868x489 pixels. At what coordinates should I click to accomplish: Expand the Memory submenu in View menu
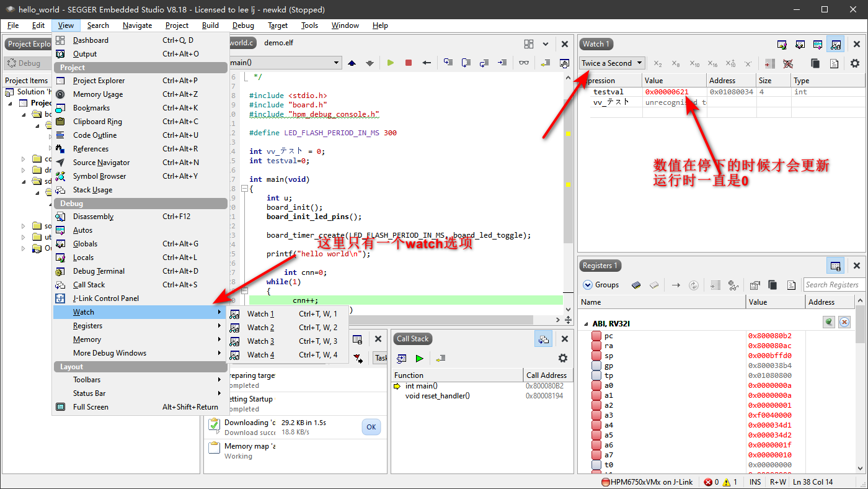(x=140, y=339)
